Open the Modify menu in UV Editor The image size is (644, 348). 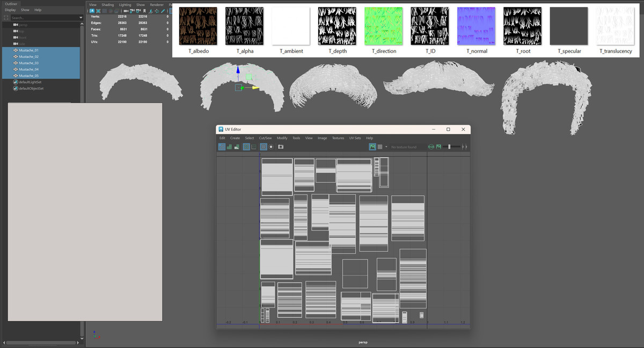282,138
